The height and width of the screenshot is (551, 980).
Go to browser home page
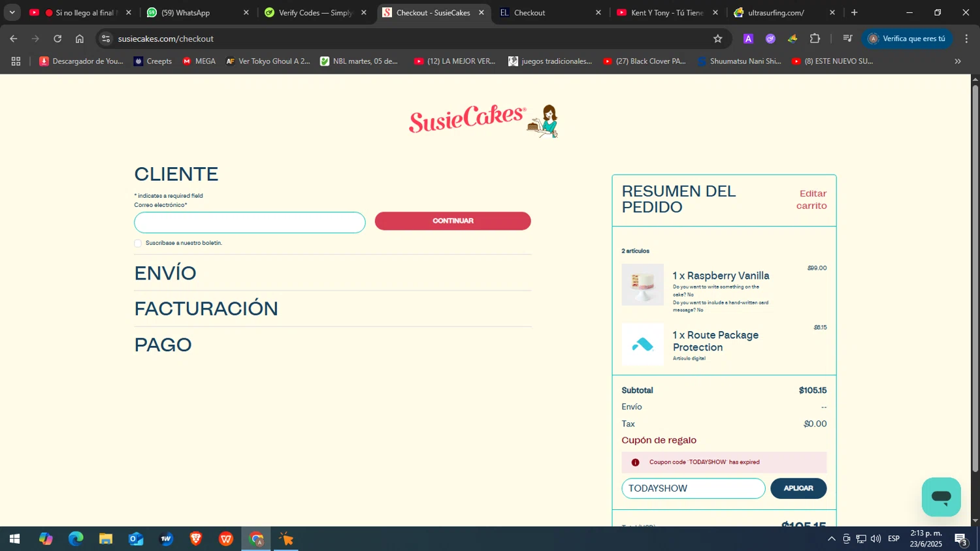pyautogui.click(x=80, y=39)
